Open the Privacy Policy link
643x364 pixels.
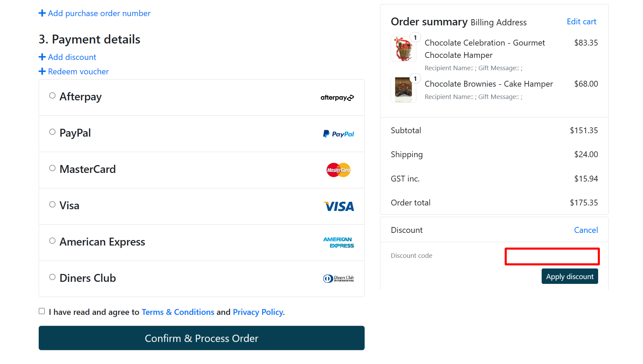click(x=257, y=312)
